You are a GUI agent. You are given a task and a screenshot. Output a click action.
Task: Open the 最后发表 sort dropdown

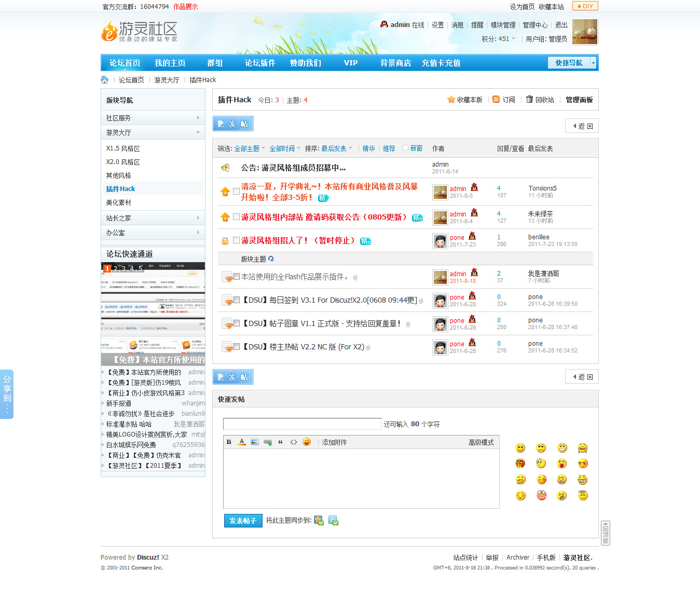coord(337,148)
